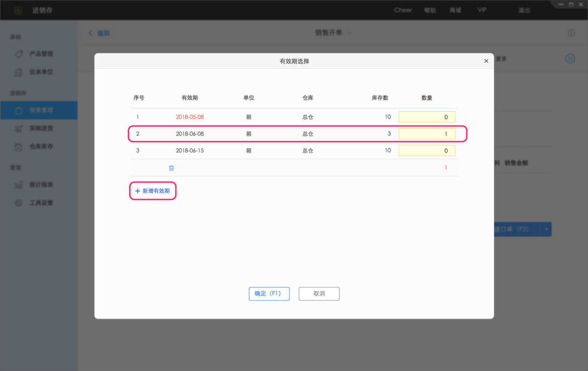Screen dimensions: 588x371
Task: Edit quantity field for 2018-06-08 row
Action: pyautogui.click(x=427, y=134)
